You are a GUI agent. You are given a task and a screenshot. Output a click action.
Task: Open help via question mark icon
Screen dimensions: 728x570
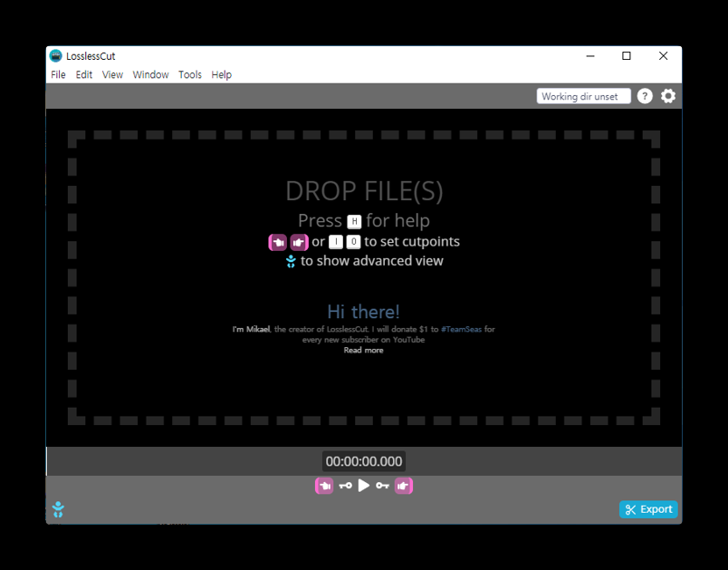pos(645,96)
